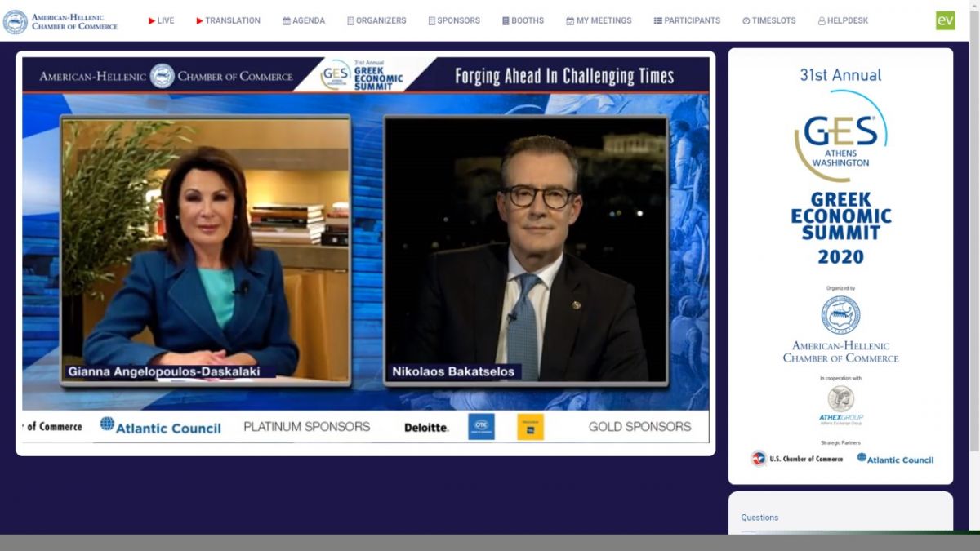
Task: Click the Atlantic Council logo in video ticker
Action: tap(160, 427)
